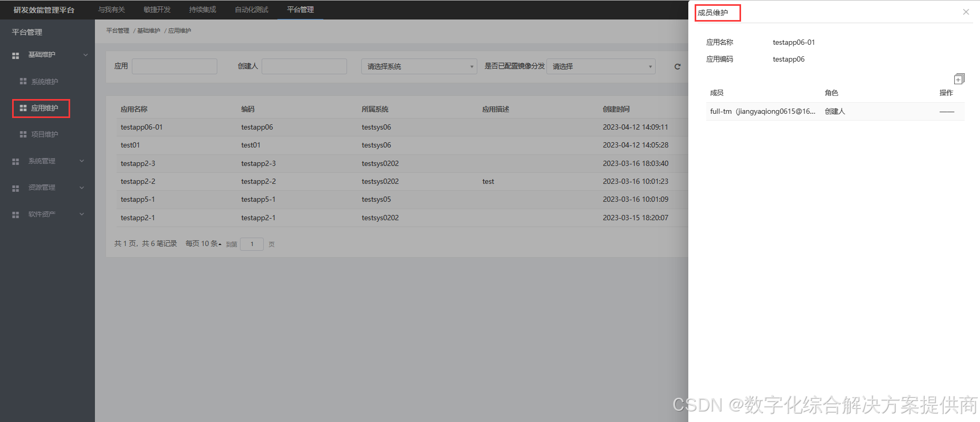Image resolution: width=980 pixels, height=422 pixels.
Task: Open the 是否已配置镜像分发 dropdown
Action: [x=601, y=66]
